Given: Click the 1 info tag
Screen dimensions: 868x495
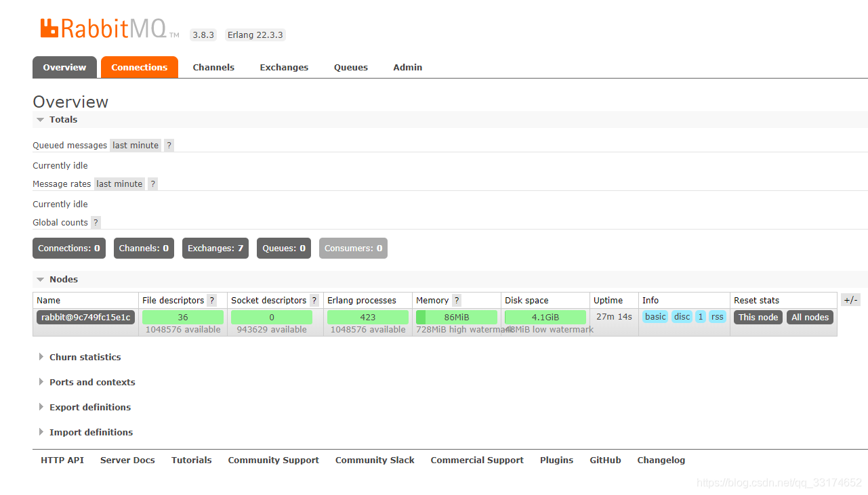Looking at the screenshot, I should [701, 316].
